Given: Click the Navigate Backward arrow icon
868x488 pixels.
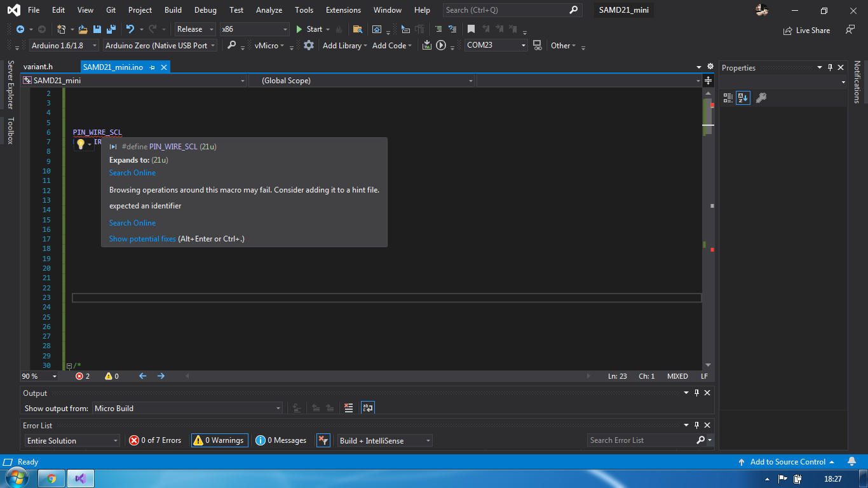Looking at the screenshot, I should pos(20,29).
